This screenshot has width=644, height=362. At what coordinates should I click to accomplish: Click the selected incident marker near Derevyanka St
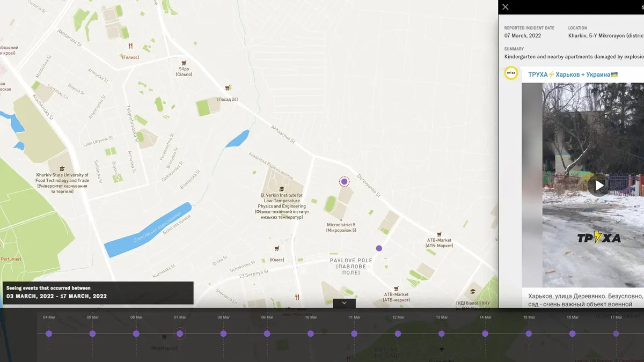click(345, 182)
